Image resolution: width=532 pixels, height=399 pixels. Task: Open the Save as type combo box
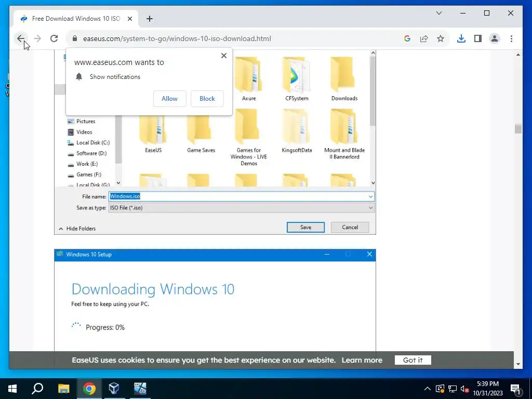click(x=241, y=208)
